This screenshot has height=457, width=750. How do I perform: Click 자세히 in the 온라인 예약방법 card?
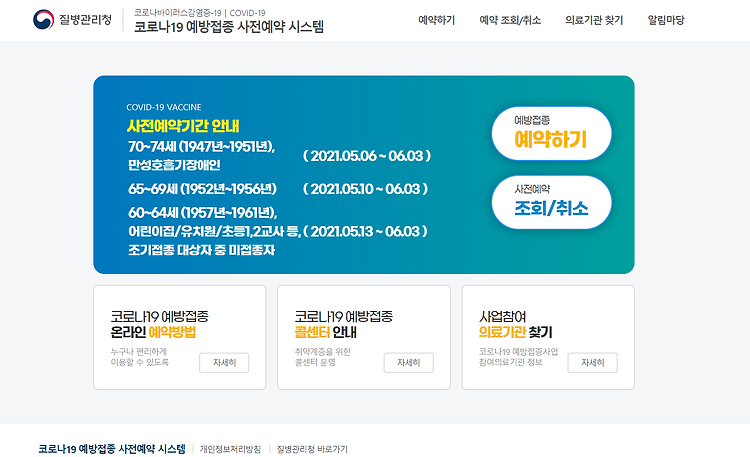point(224,363)
